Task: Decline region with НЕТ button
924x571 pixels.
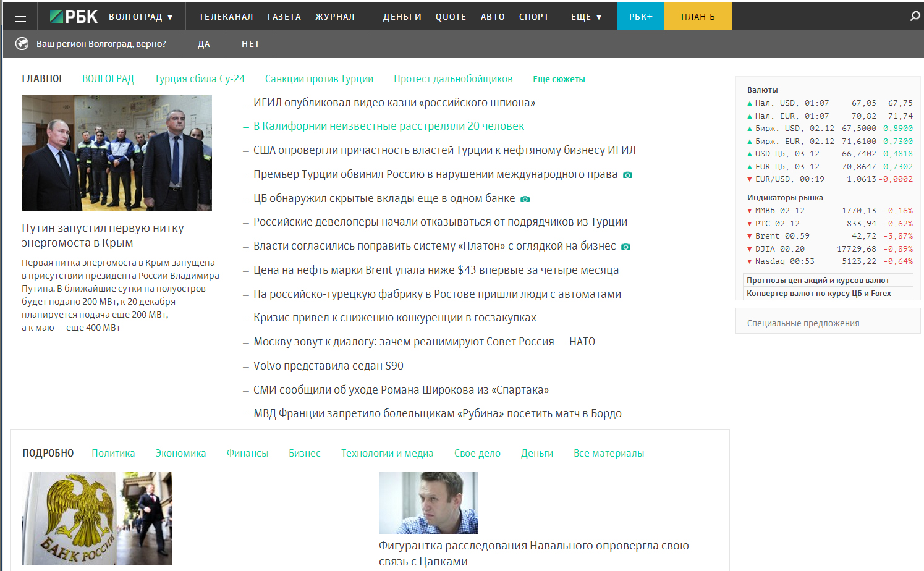Action: click(x=250, y=44)
